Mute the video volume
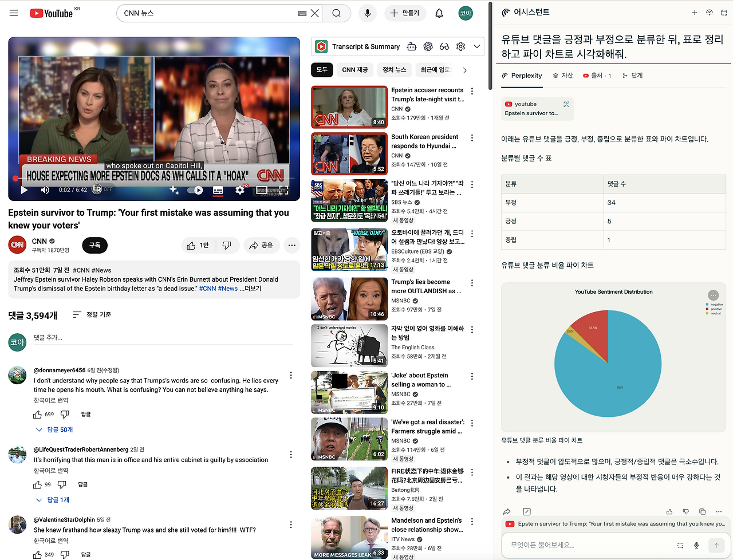This screenshot has height=560, width=733. coord(45,190)
